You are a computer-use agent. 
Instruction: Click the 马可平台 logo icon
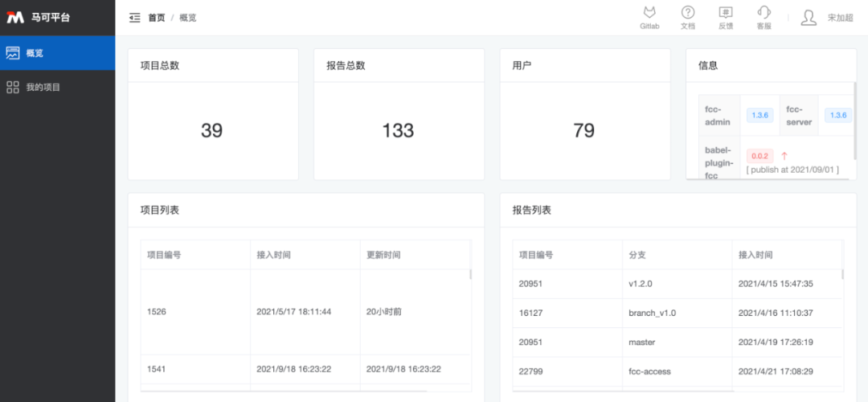coord(15,17)
